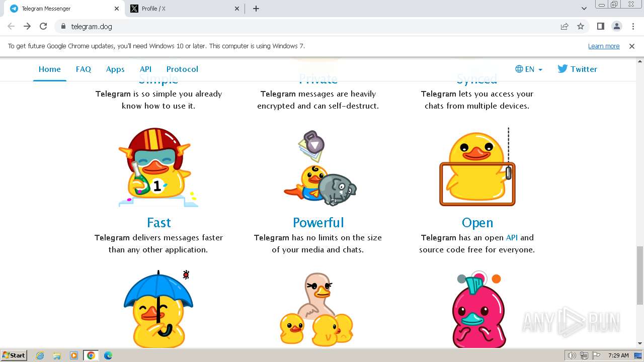This screenshot has height=362, width=644.
Task: Open the Windows Start menu
Action: point(14,355)
